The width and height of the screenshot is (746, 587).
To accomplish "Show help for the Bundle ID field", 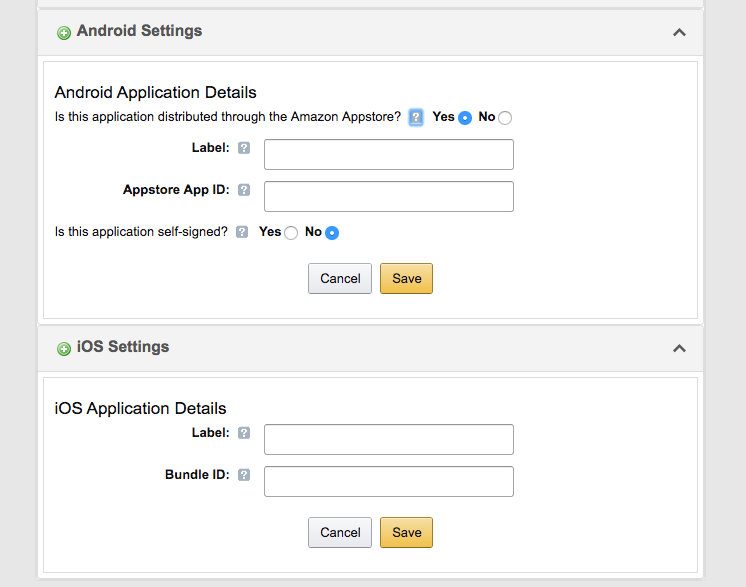I will (x=244, y=475).
